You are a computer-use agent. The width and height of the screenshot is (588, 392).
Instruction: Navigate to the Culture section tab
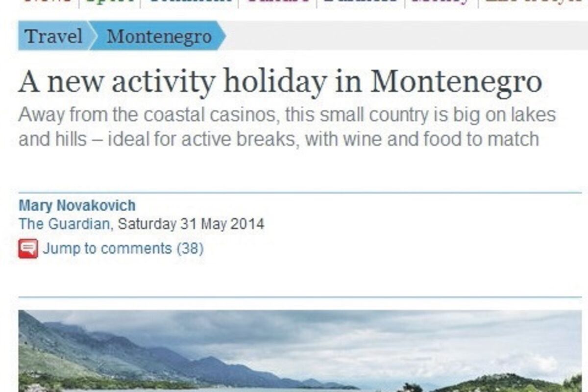[x=278, y=2]
